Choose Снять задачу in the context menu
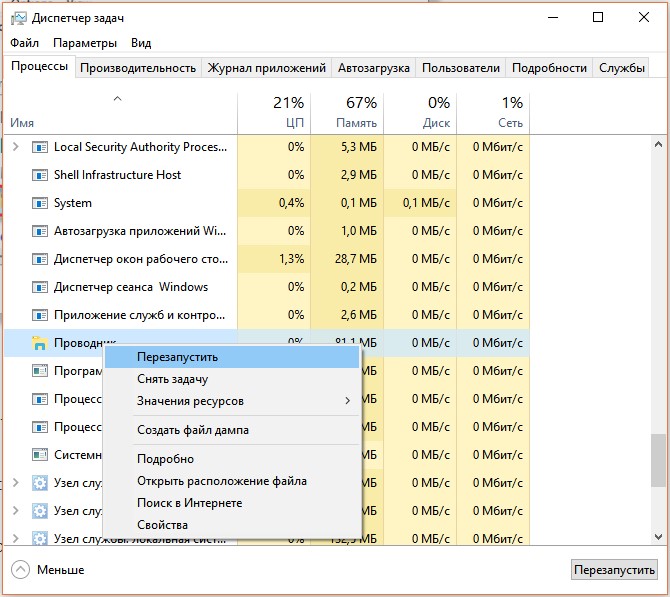 (232, 379)
